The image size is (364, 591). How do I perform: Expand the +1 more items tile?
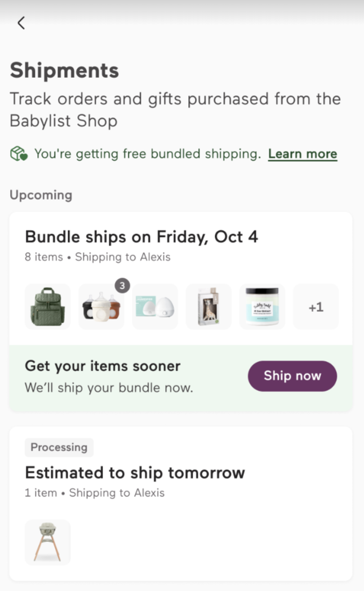(x=316, y=307)
